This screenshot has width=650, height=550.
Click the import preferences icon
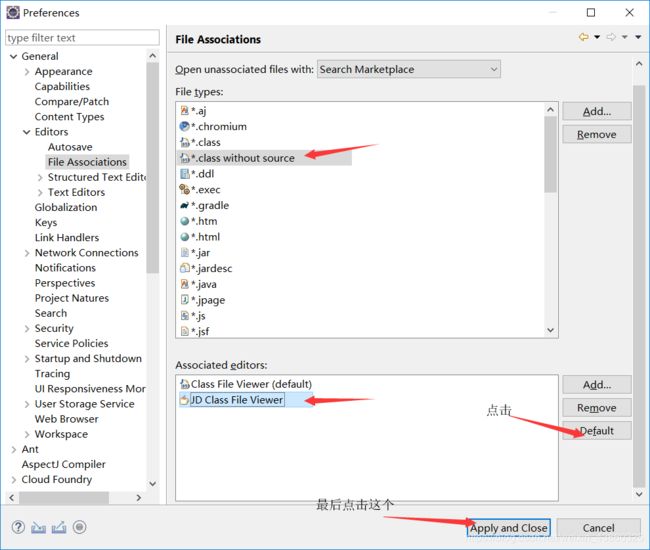pyautogui.click(x=38, y=527)
